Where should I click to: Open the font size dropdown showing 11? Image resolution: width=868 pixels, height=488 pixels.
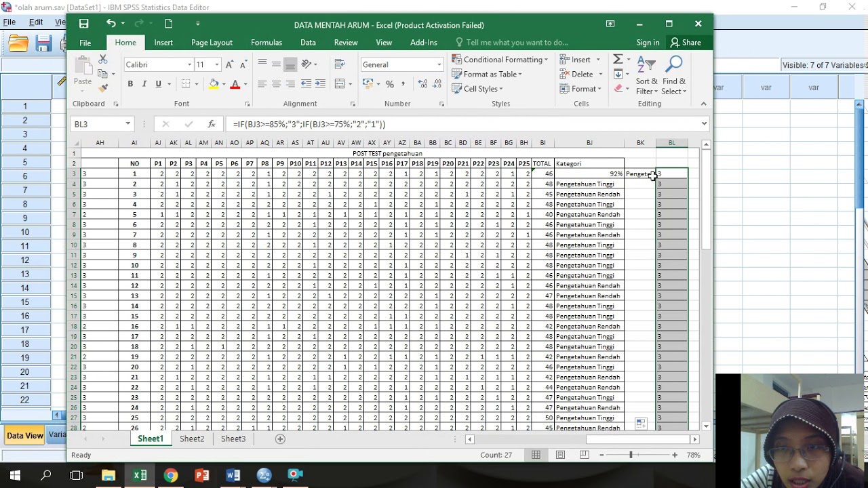coord(217,64)
